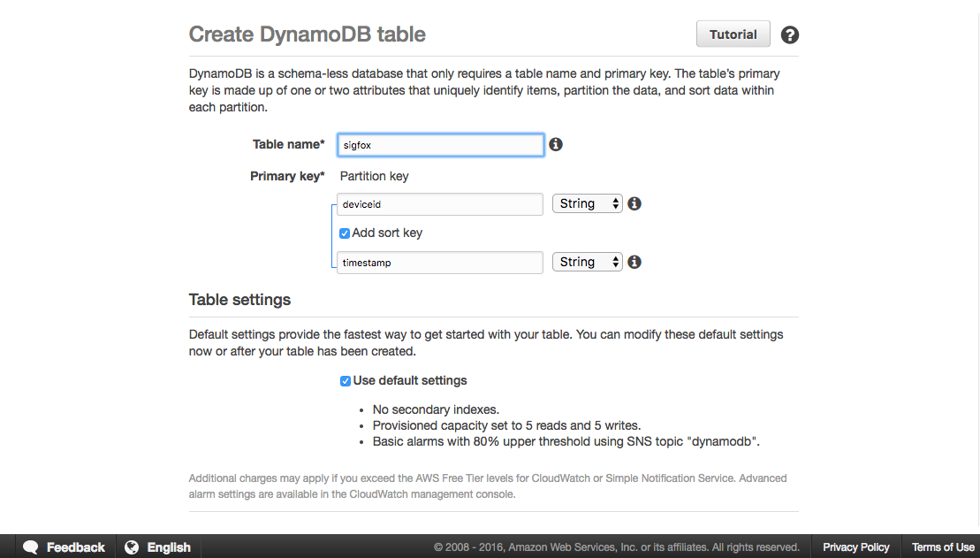Uncheck the Add sort key checkbox

(x=345, y=233)
